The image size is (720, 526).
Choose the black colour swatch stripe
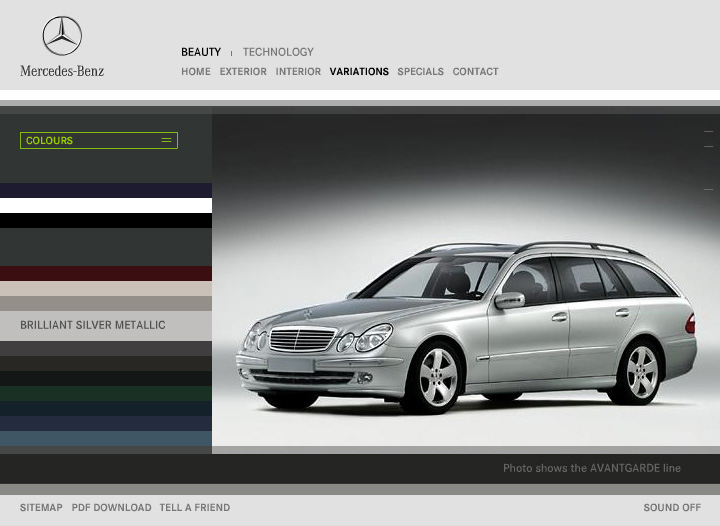pyautogui.click(x=106, y=220)
